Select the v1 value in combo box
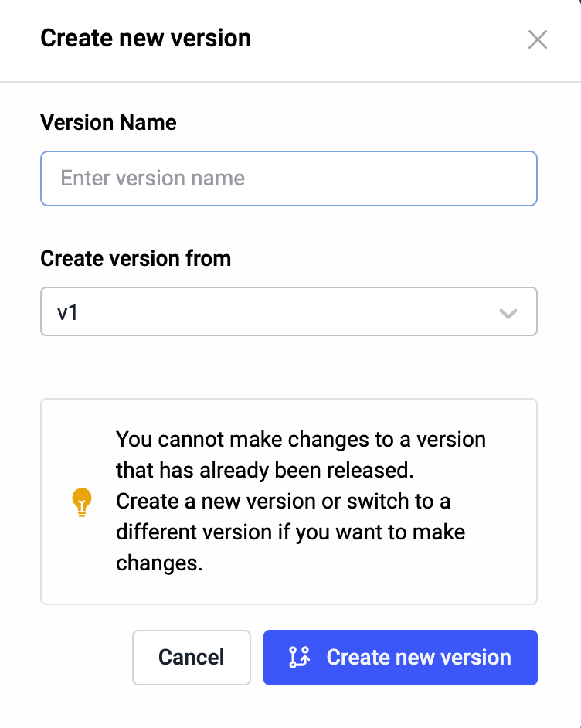The width and height of the screenshot is (581, 728). coord(68,313)
